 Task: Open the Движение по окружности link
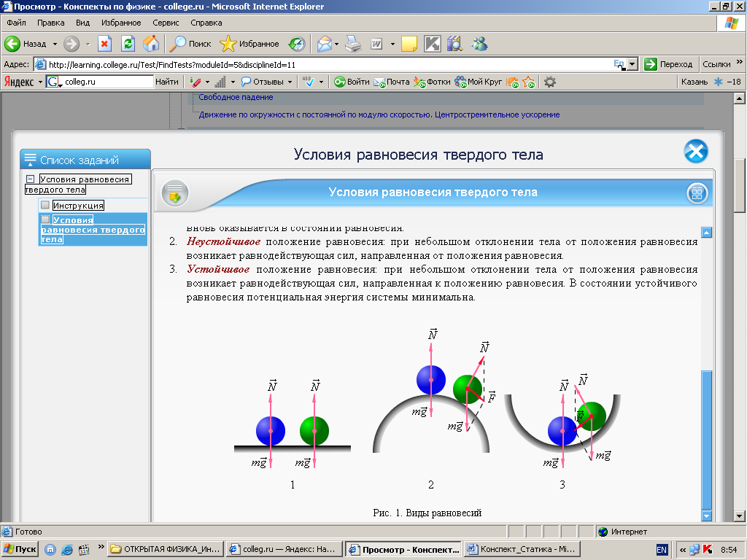[379, 114]
